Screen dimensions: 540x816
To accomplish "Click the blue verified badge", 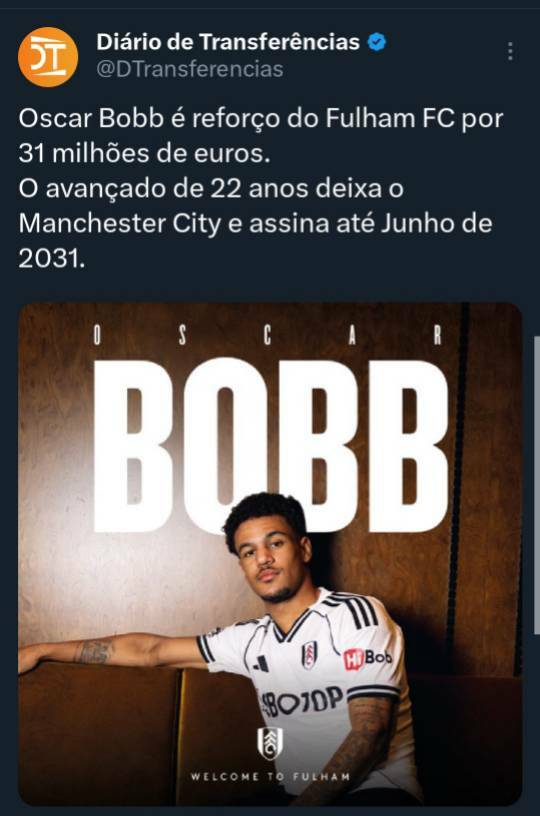I will point(377,42).
